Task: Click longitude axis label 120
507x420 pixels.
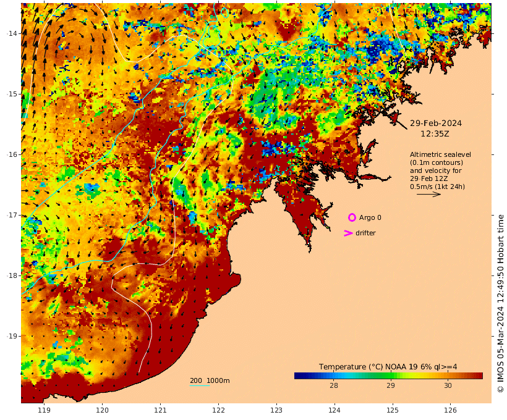Action: pos(103,410)
